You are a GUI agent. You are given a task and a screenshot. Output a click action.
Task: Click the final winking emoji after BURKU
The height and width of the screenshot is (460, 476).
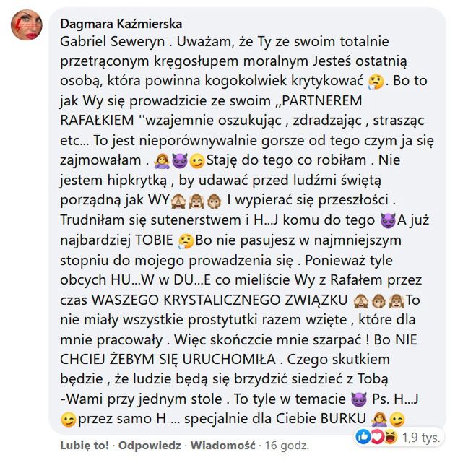point(397,420)
